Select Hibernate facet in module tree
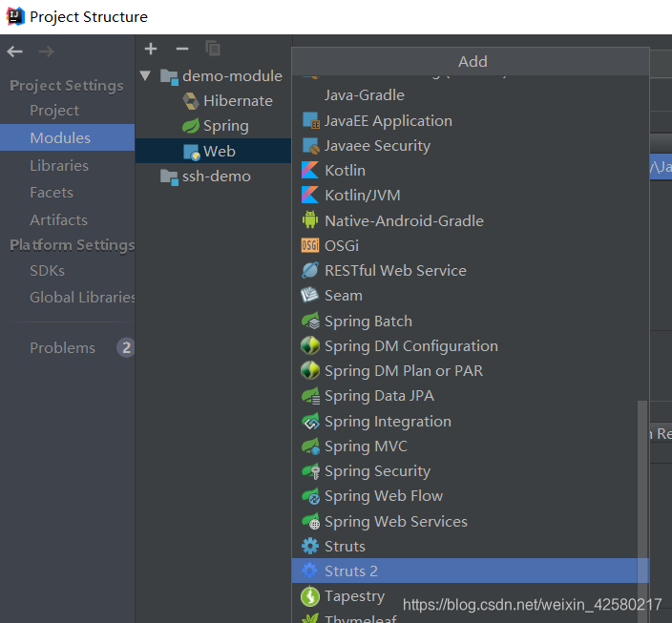 click(238, 101)
